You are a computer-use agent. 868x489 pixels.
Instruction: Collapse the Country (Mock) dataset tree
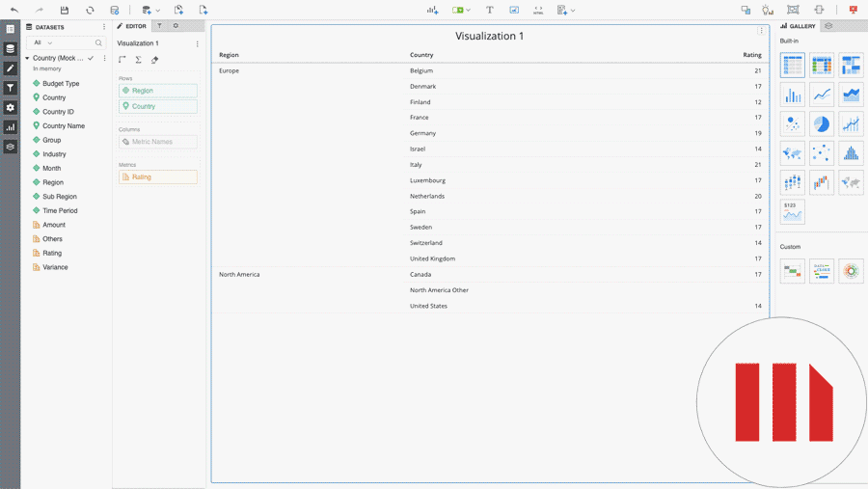tap(27, 58)
